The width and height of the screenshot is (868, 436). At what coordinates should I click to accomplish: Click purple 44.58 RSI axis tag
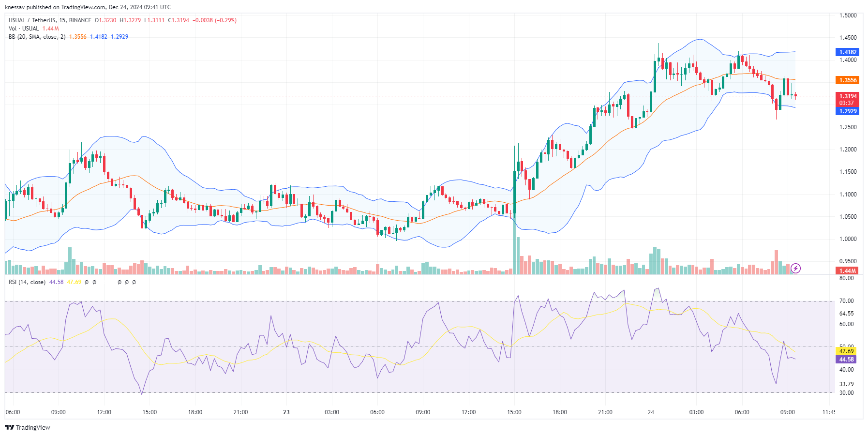tap(846, 360)
